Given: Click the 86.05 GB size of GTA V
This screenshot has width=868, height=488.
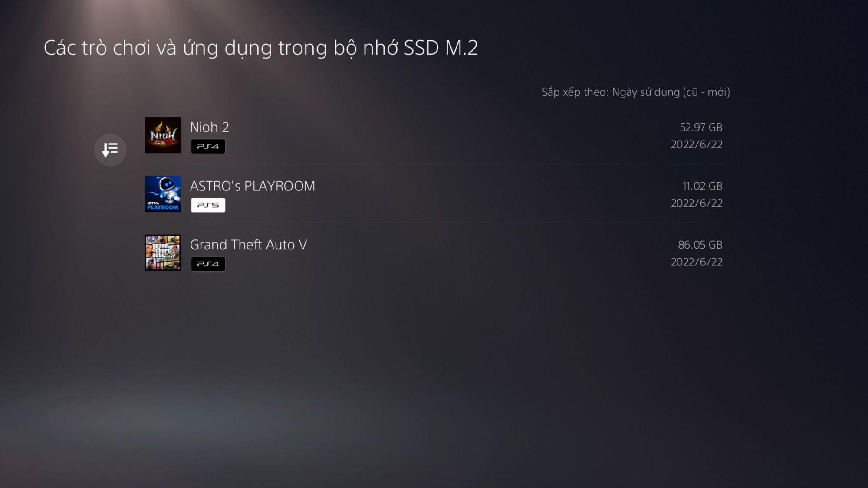Looking at the screenshot, I should pyautogui.click(x=700, y=245).
